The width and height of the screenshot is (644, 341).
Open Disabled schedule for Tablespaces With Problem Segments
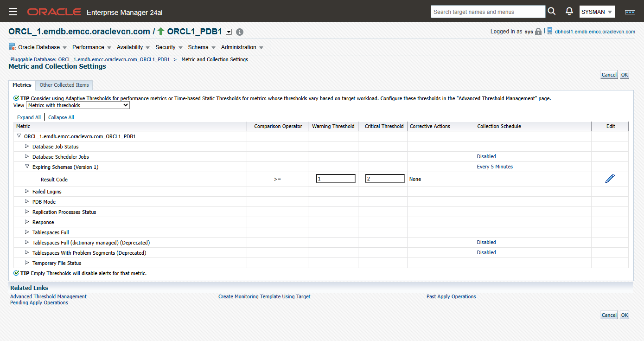(x=486, y=252)
